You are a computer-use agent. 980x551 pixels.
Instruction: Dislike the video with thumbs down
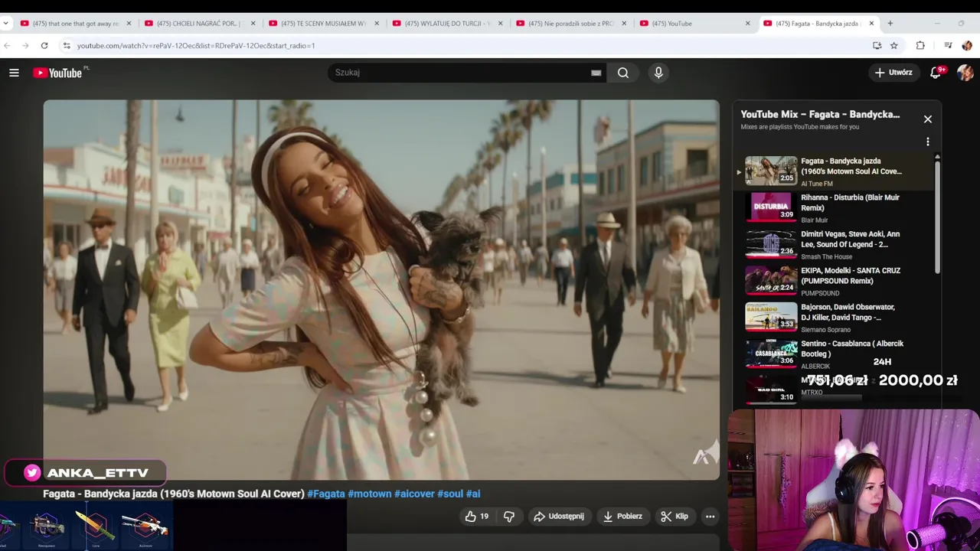pos(509,517)
